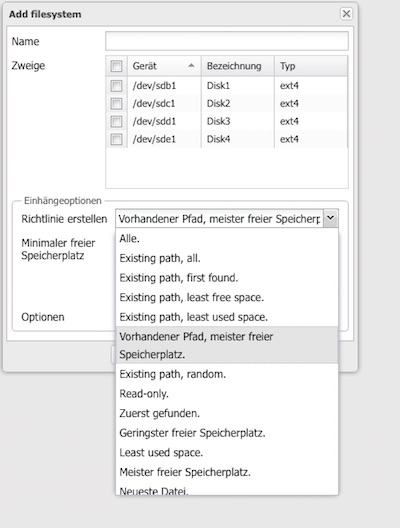The image size is (400, 528).
Task: Check the /dev/sdc1 Disk2 checkbox
Action: pos(116,104)
